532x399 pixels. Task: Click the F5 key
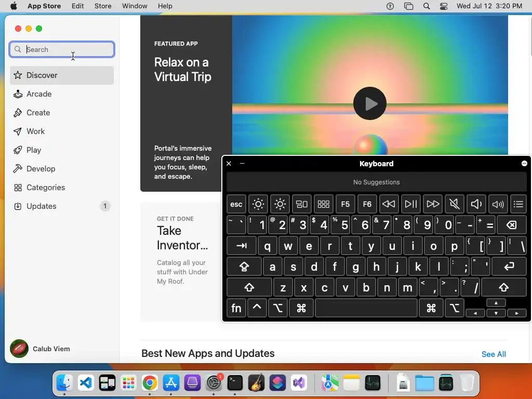tap(345, 204)
